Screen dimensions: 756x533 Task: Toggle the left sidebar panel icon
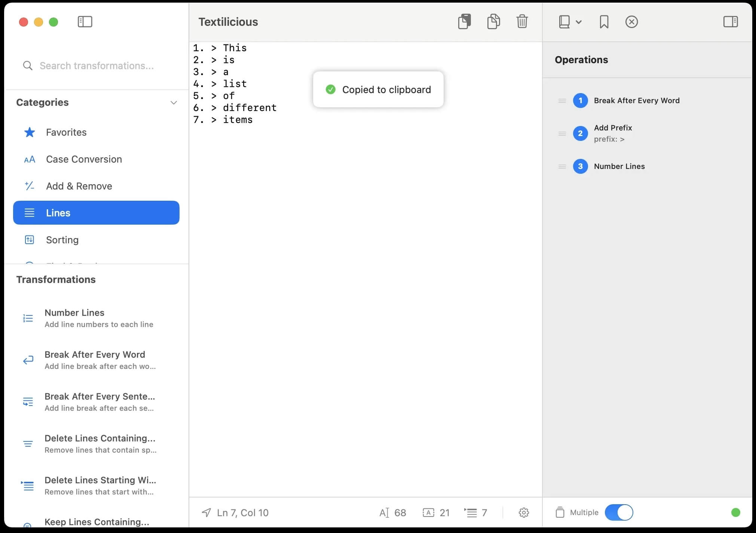point(85,22)
